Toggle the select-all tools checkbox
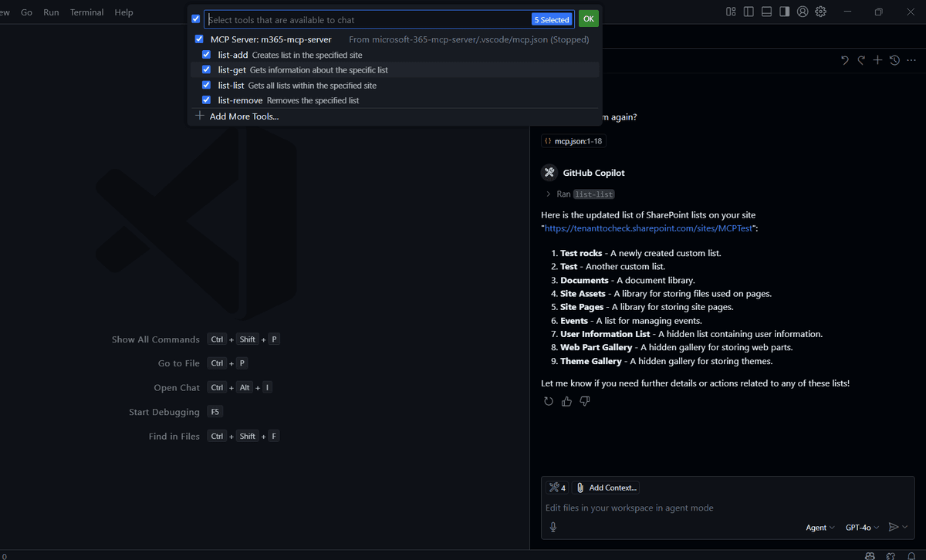The image size is (926, 560). (x=195, y=19)
